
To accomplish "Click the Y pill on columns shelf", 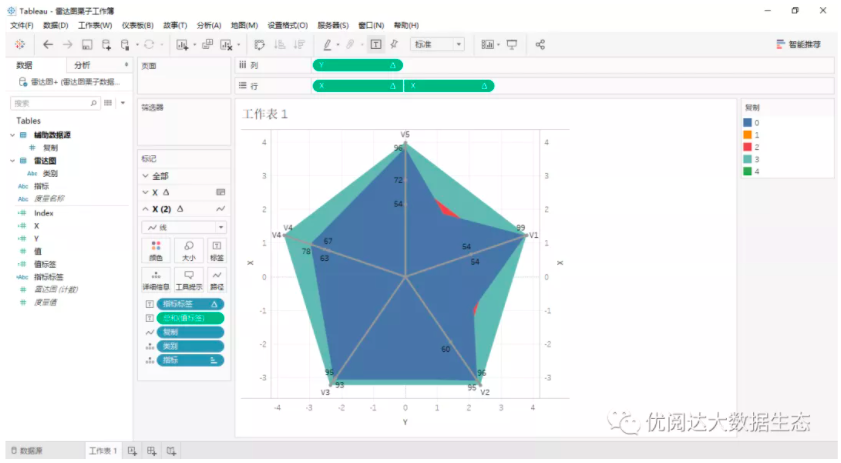I will (357, 65).
